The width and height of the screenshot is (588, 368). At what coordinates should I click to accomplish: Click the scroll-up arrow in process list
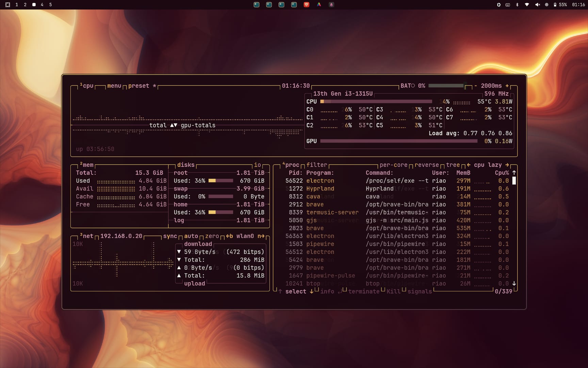point(514,173)
